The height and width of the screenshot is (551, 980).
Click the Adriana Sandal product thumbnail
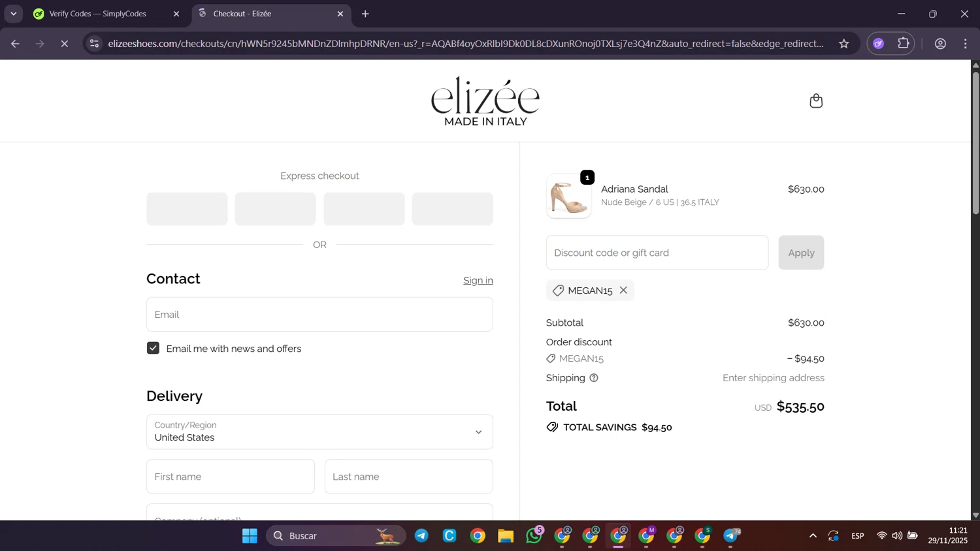click(569, 197)
